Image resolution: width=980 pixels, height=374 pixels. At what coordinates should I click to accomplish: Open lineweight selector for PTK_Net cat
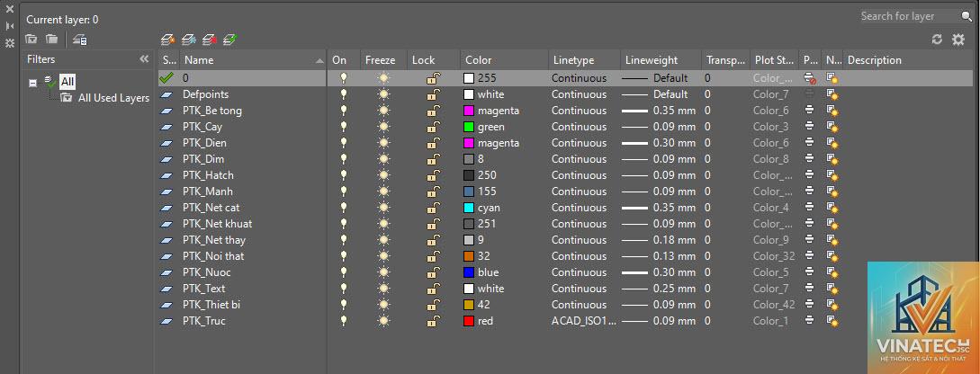[x=658, y=208]
